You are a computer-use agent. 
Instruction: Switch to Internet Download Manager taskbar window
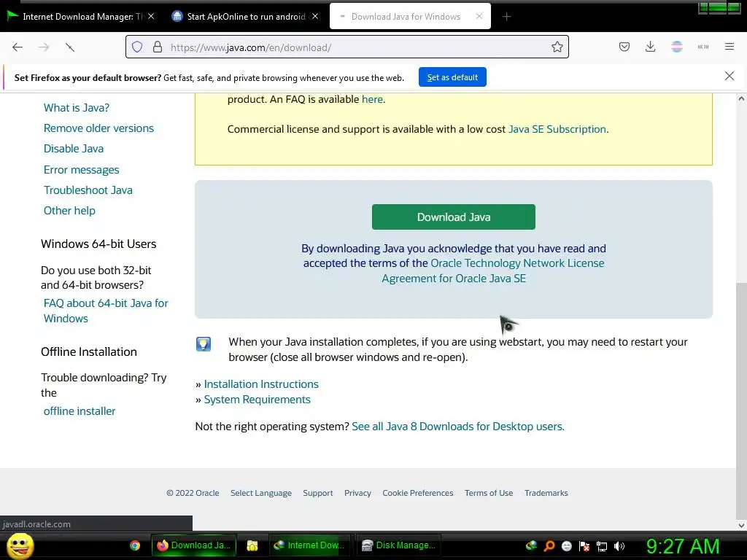coord(309,545)
